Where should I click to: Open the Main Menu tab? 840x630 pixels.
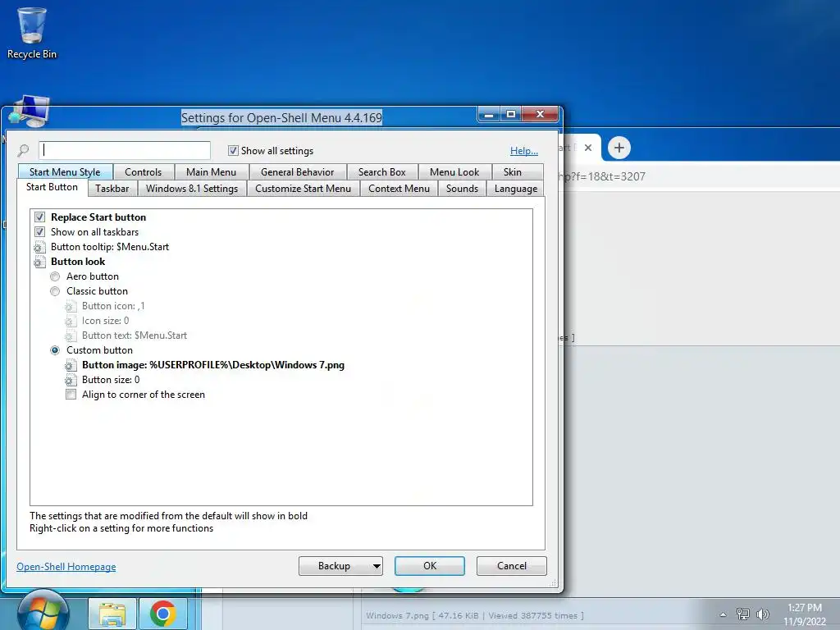click(x=211, y=172)
